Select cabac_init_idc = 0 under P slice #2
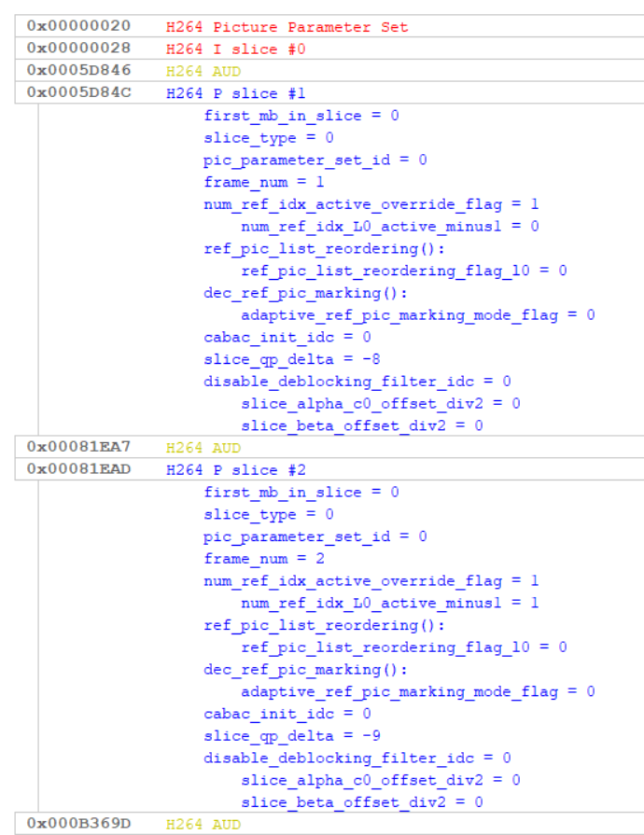 287,714
